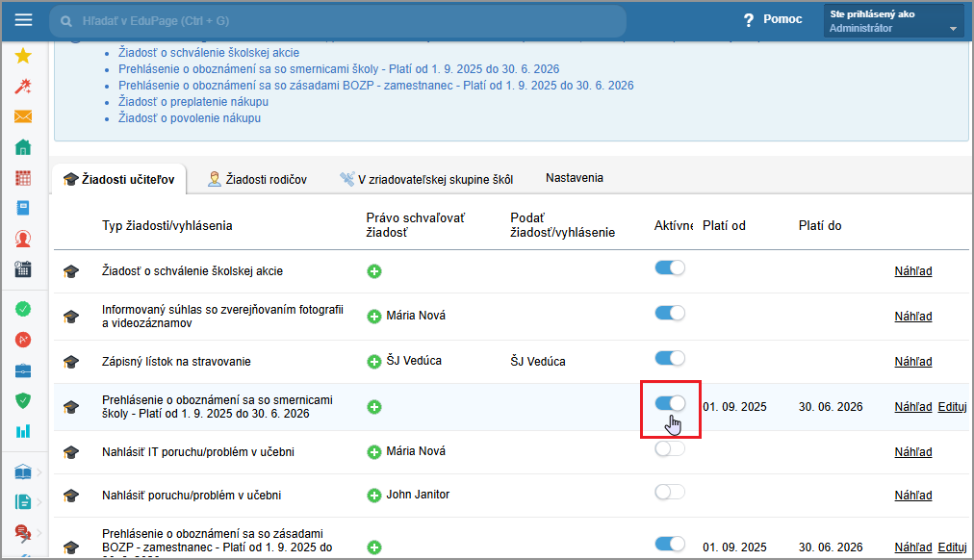
Task: Go to the green house home icon
Action: [x=23, y=148]
